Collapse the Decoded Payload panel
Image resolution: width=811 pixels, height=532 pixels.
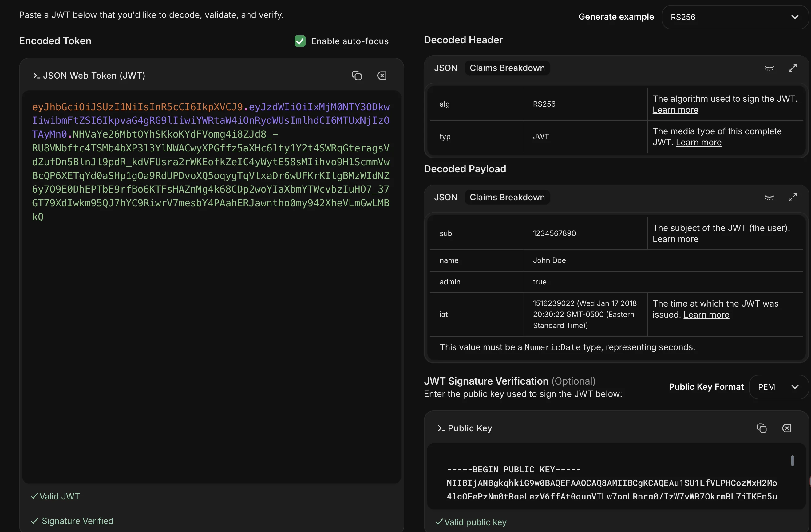tap(769, 198)
